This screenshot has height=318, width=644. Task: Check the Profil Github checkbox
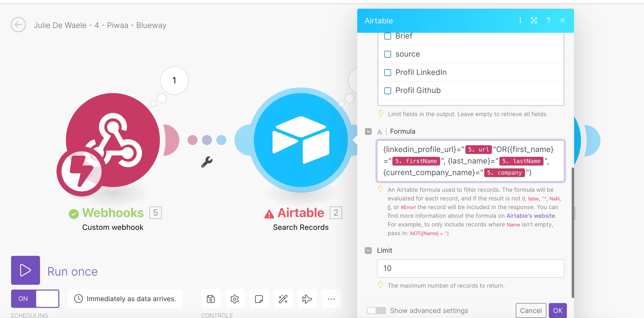[x=388, y=91]
